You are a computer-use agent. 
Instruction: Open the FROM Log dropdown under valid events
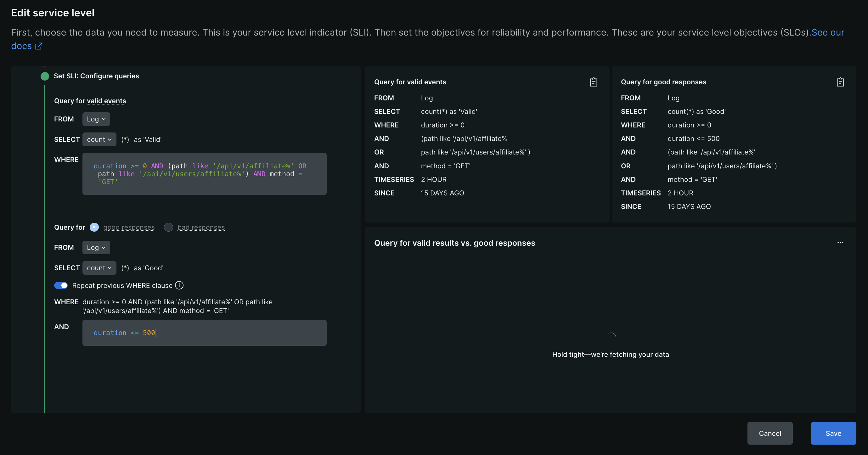[x=96, y=119]
